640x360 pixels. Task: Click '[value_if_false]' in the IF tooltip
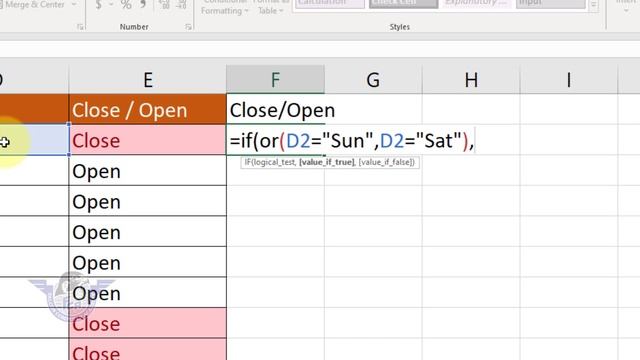pyautogui.click(x=386, y=162)
